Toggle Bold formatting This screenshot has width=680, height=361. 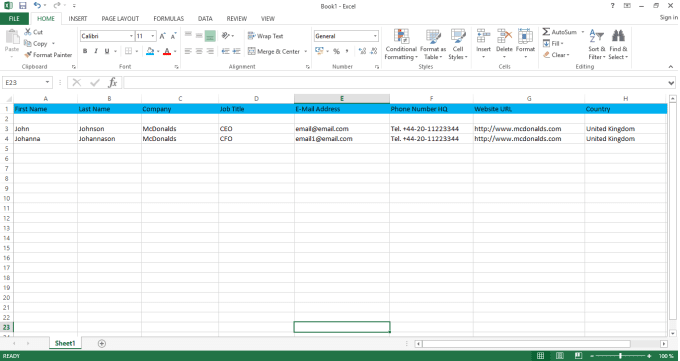click(x=85, y=51)
